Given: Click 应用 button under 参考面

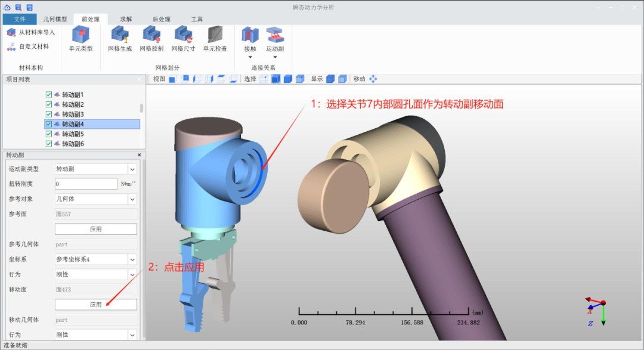Looking at the screenshot, I should pyautogui.click(x=95, y=229).
